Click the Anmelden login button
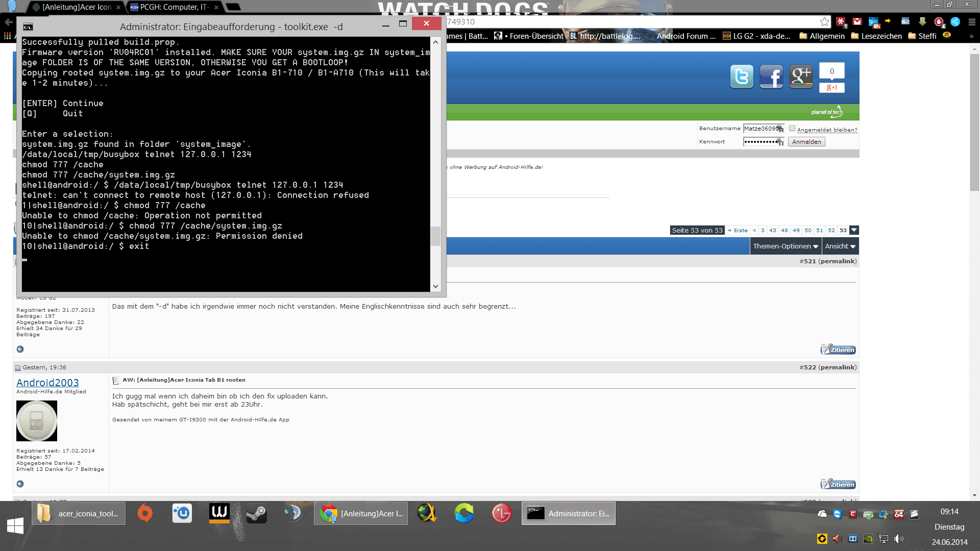980x551 pixels. click(806, 142)
